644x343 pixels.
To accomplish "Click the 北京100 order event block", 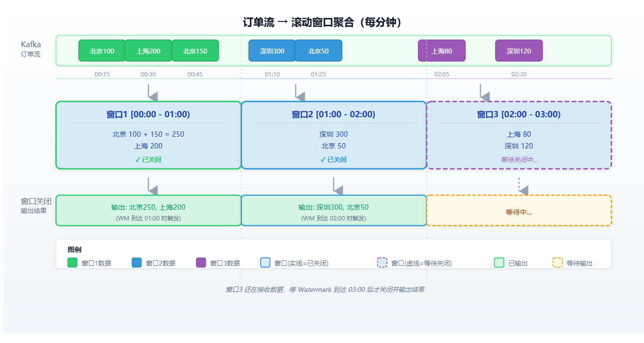I will pyautogui.click(x=102, y=51).
